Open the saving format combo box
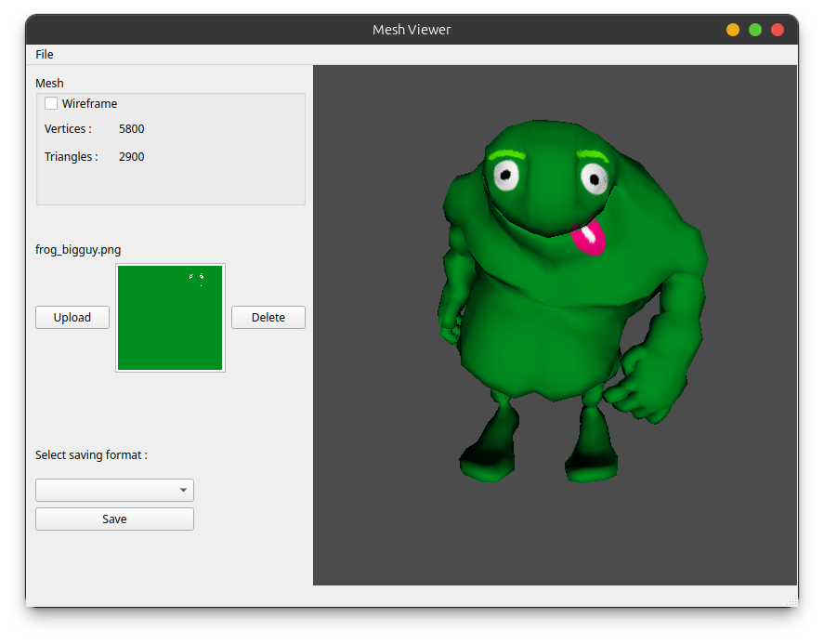The width and height of the screenshot is (824, 644). pos(107,491)
